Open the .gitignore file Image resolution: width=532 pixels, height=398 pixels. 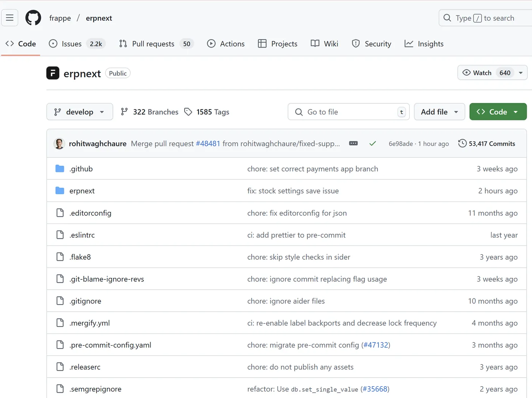click(85, 301)
